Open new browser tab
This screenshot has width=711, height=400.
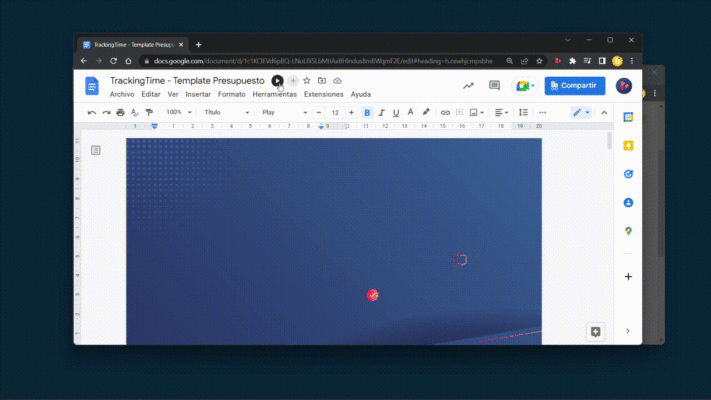(199, 45)
